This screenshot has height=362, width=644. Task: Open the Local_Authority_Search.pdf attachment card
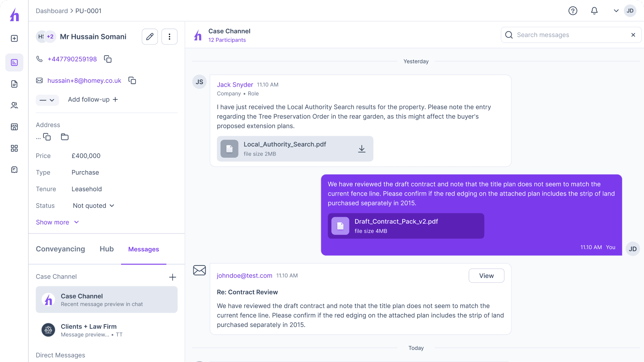pyautogui.click(x=295, y=149)
